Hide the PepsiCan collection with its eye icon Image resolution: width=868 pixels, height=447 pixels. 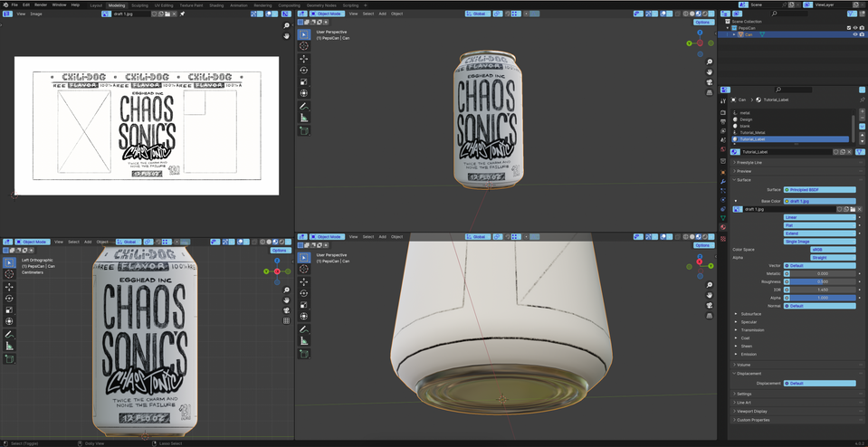pos(854,28)
